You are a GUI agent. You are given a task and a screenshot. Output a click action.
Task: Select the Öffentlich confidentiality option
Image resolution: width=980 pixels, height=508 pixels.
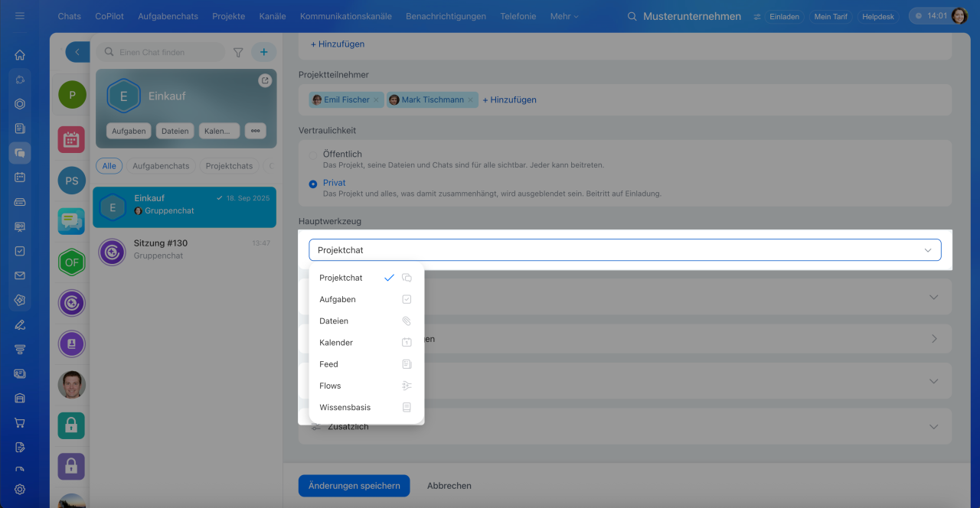(312, 155)
